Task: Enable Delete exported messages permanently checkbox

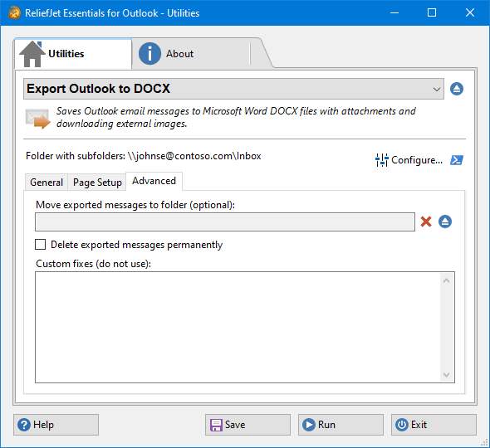Action: point(41,245)
